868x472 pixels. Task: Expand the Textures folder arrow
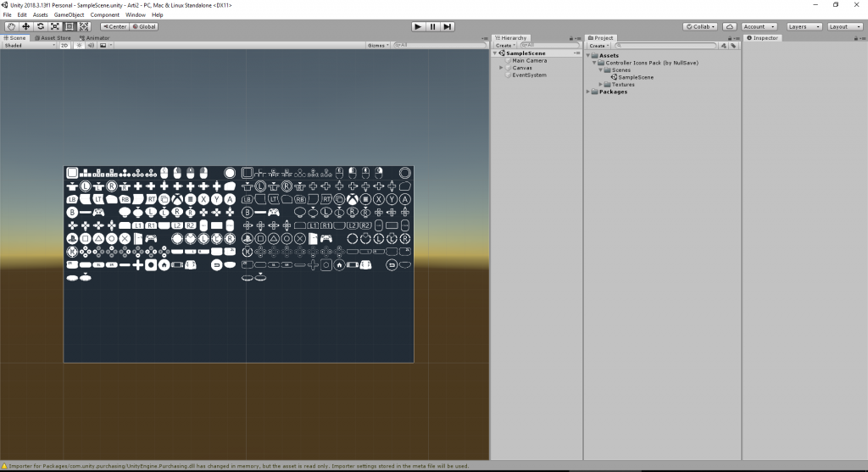point(601,85)
